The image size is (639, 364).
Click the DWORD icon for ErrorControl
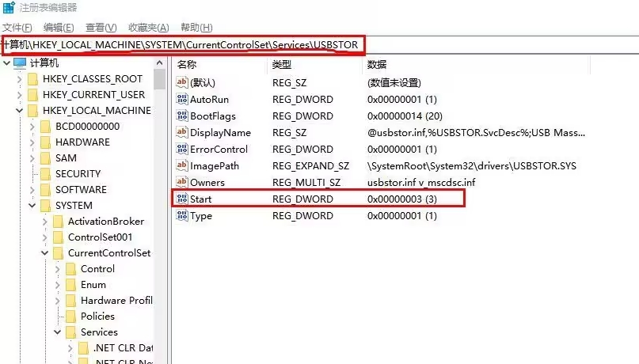click(x=182, y=149)
